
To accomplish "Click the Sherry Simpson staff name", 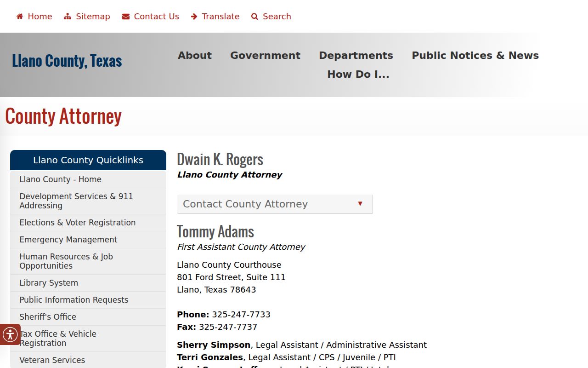I will 214,345.
